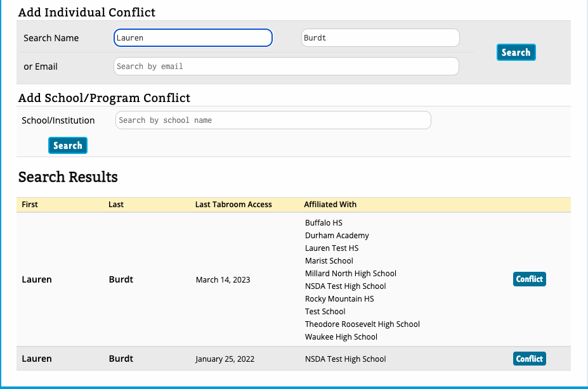Select Durham Academy in the affiliation list
Viewport: 588px width, 389px height.
pos(337,236)
